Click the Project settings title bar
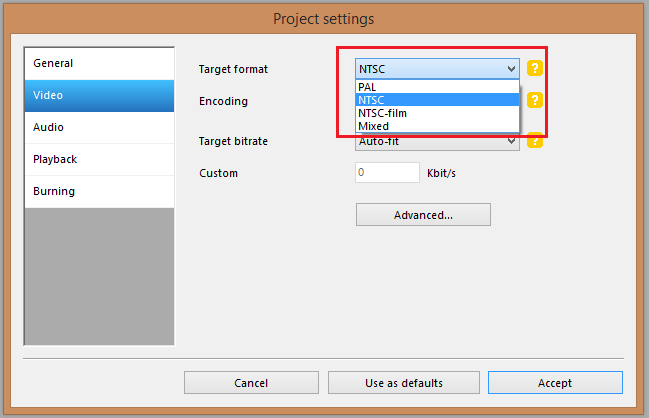The image size is (649, 418). click(324, 18)
